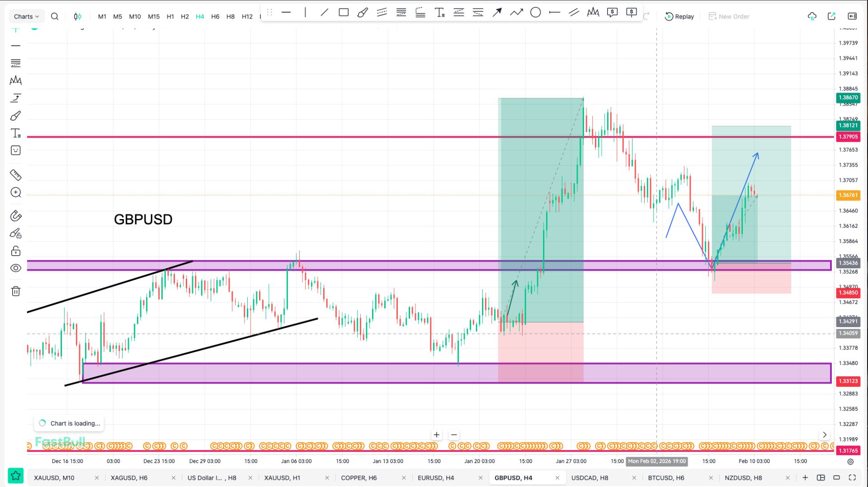
Task: Click the search magnifier icon
Action: click(55, 17)
